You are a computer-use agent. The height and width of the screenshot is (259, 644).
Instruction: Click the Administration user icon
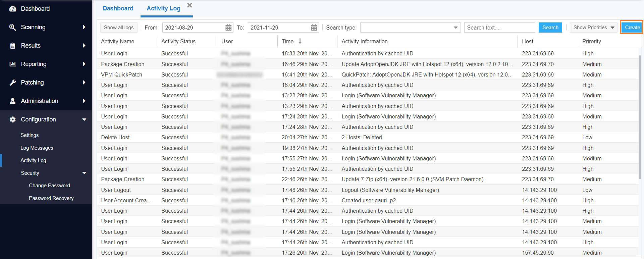click(13, 101)
